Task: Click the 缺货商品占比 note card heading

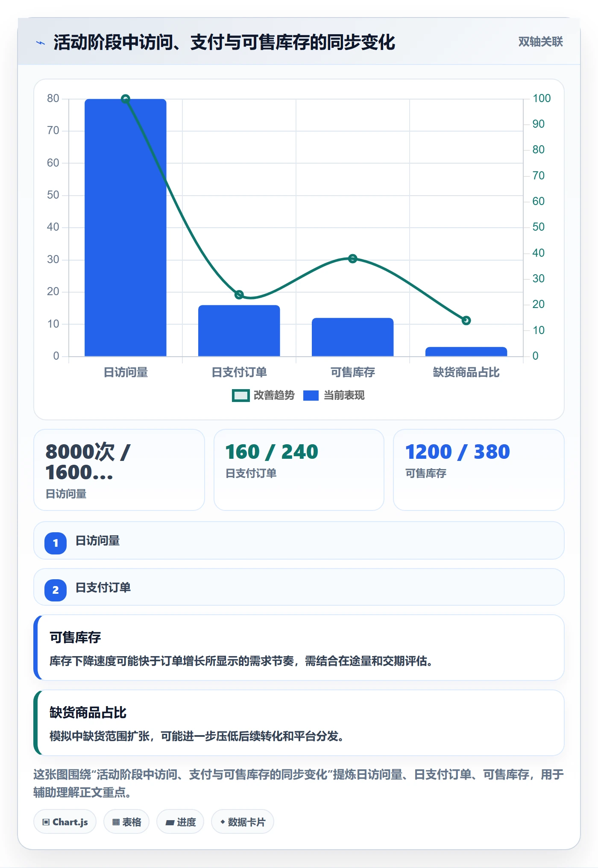Action: point(88,713)
